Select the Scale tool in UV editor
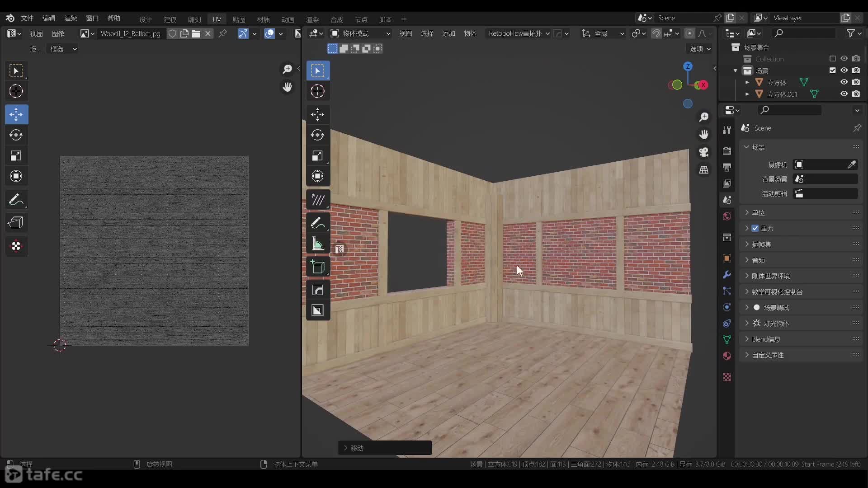The width and height of the screenshot is (868, 488). coord(16,156)
